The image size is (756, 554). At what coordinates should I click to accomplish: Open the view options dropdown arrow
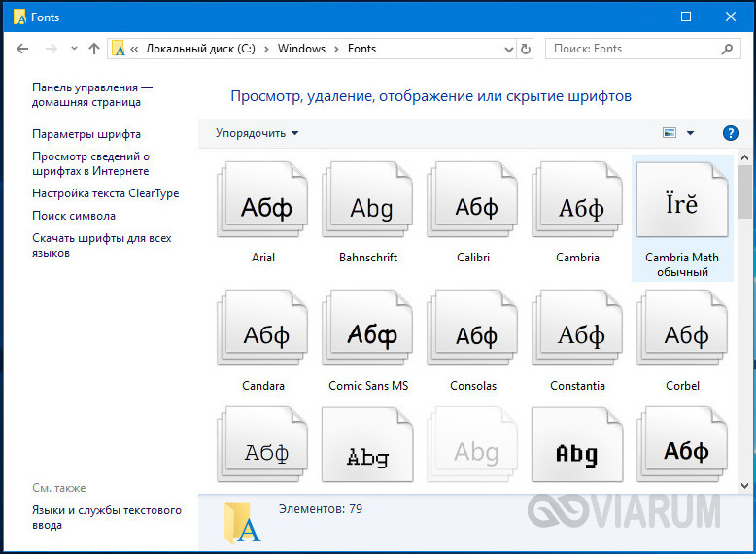(690, 133)
